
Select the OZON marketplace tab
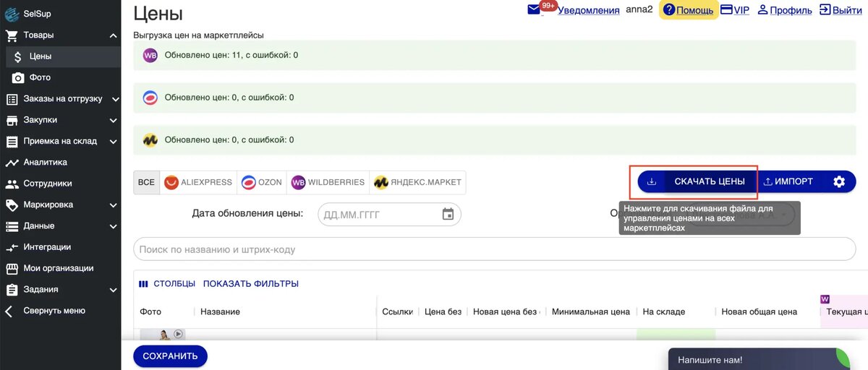tap(262, 182)
